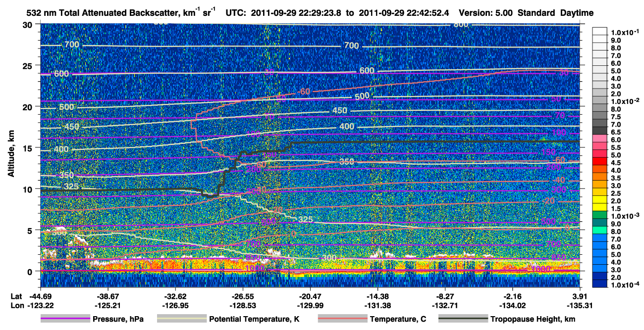Click the 'Temperature, C' legend label

(x=398, y=320)
